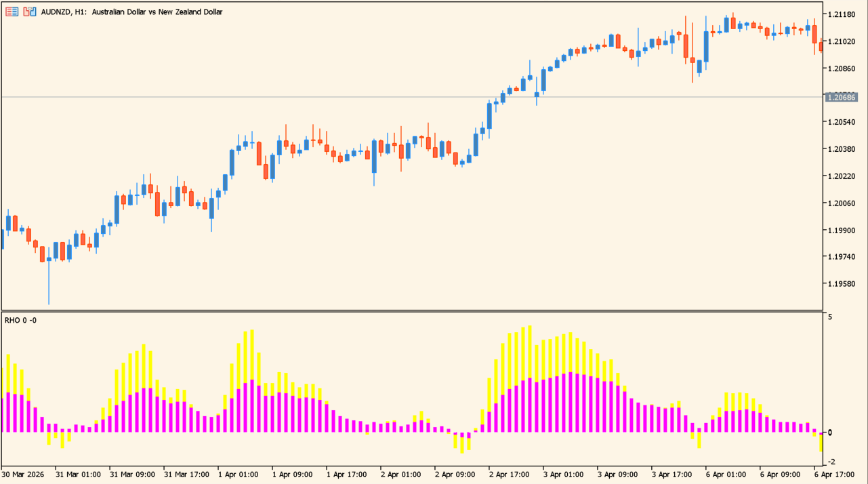
Task: Click the indicator scale value 5
Action: pos(830,317)
